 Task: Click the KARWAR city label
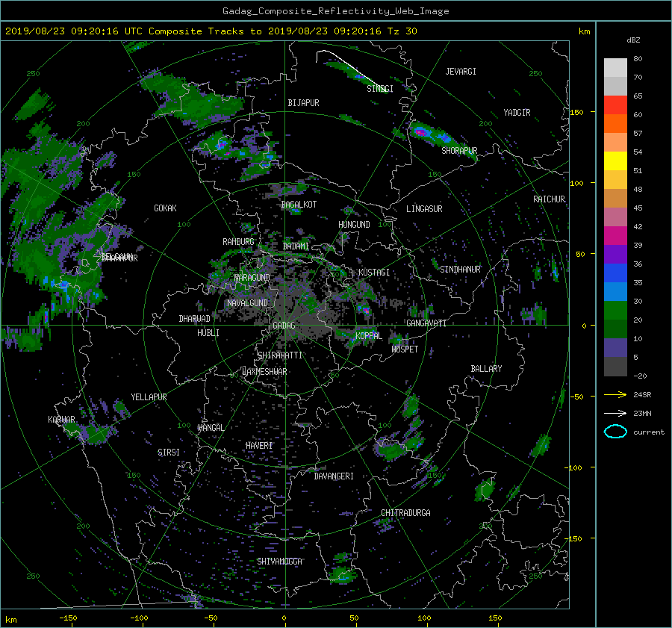click(x=61, y=420)
